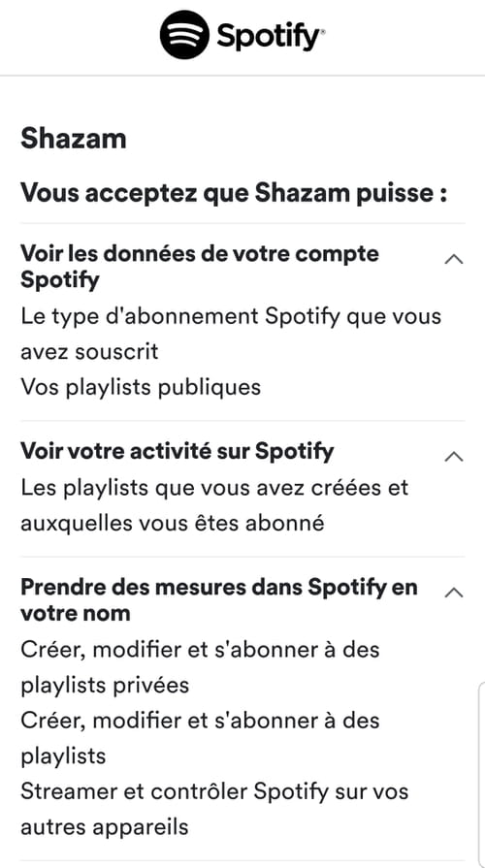Viewport: 485px width, 868px height.
Task: Click the round Spotify logo icon
Action: (184, 34)
